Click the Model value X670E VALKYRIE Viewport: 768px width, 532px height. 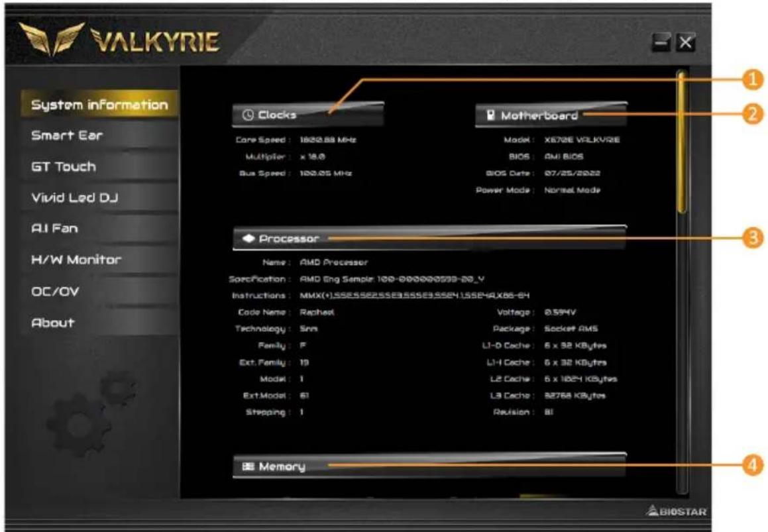[582, 140]
